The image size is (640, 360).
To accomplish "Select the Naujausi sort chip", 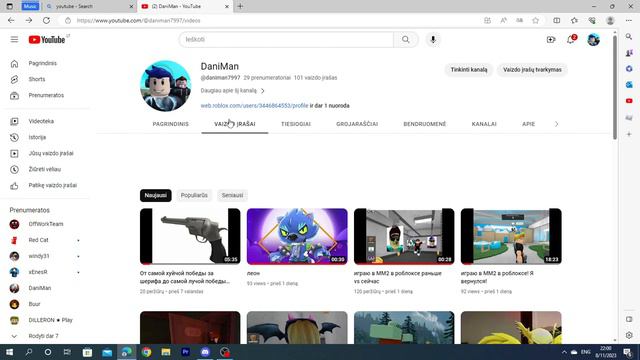I will click(156, 196).
